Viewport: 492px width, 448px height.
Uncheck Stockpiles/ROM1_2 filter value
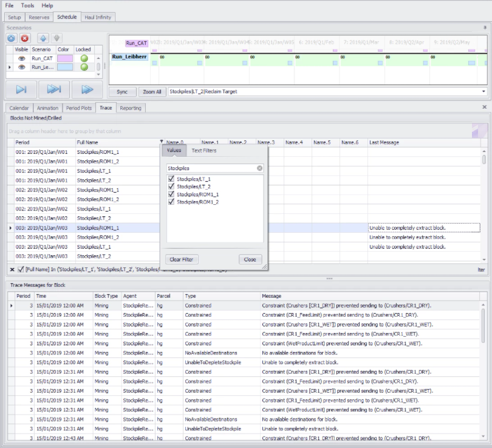[x=171, y=201]
